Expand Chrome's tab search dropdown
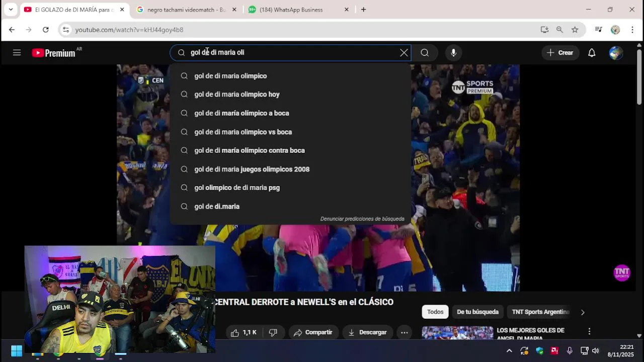The height and width of the screenshot is (362, 644). (x=11, y=10)
